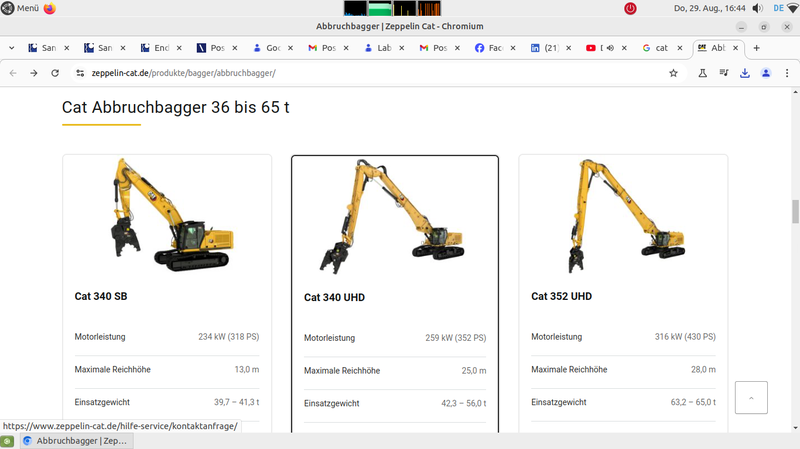This screenshot has width=800, height=449.
Task: Launch Firefox from the top panel
Action: 50,8
